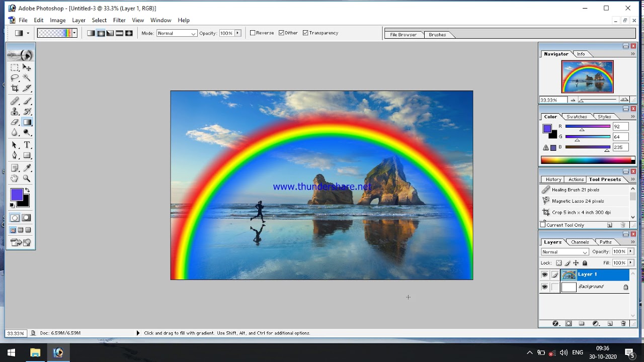
Task: Open the Navigator panel flyout menu
Action: (x=633, y=54)
